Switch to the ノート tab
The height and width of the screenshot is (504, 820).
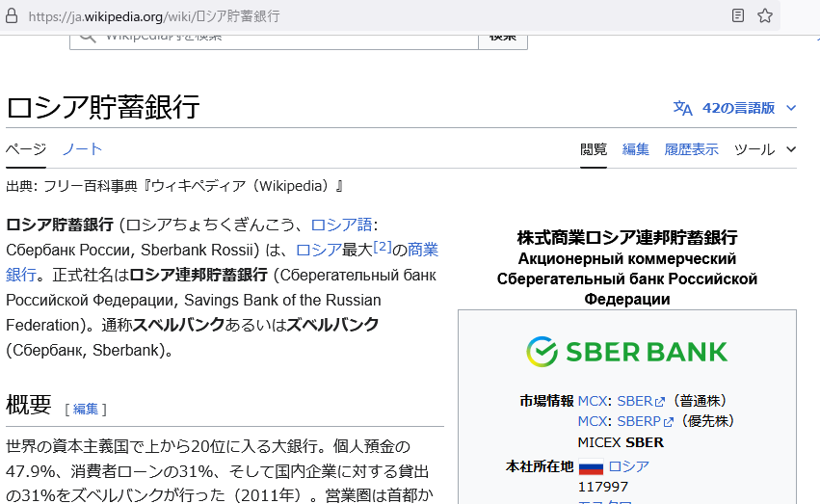82,149
